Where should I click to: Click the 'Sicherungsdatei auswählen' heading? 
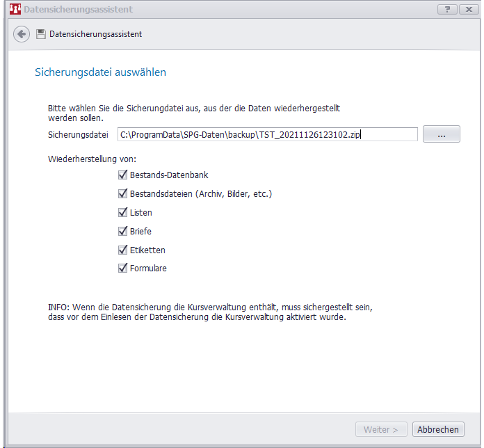click(x=100, y=72)
